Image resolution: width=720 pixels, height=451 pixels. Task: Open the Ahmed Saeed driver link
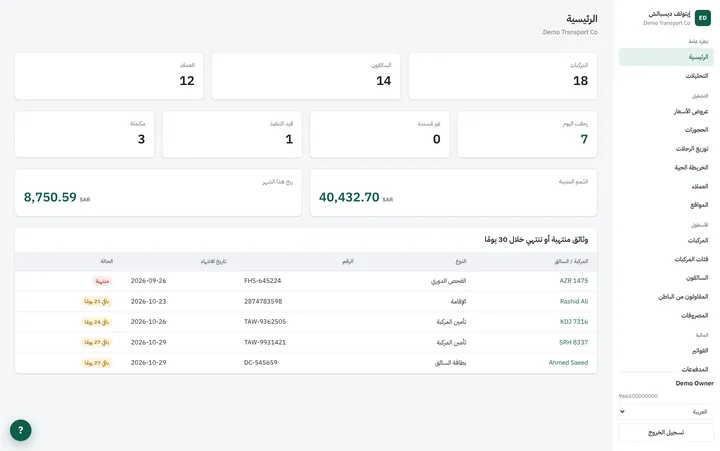(568, 362)
